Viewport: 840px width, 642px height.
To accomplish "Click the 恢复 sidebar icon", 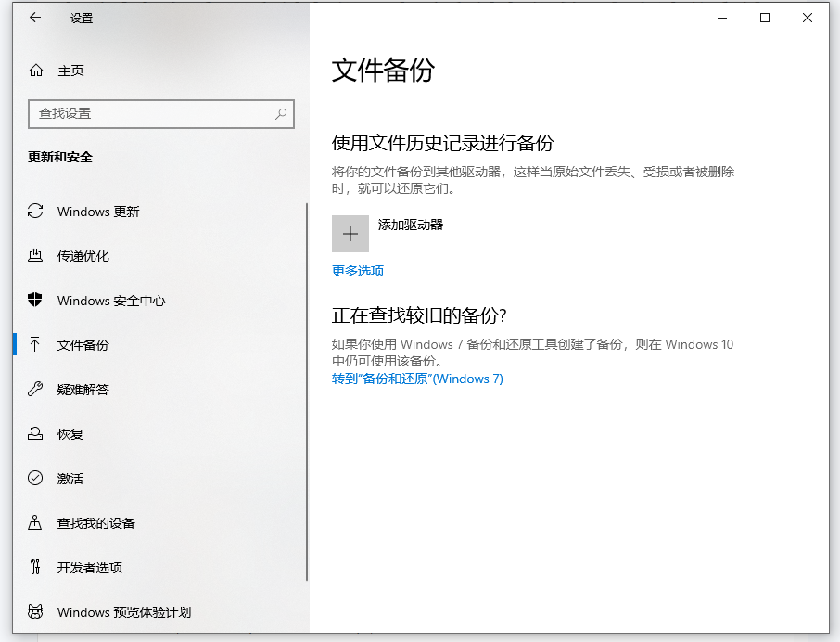I will 35,433.
